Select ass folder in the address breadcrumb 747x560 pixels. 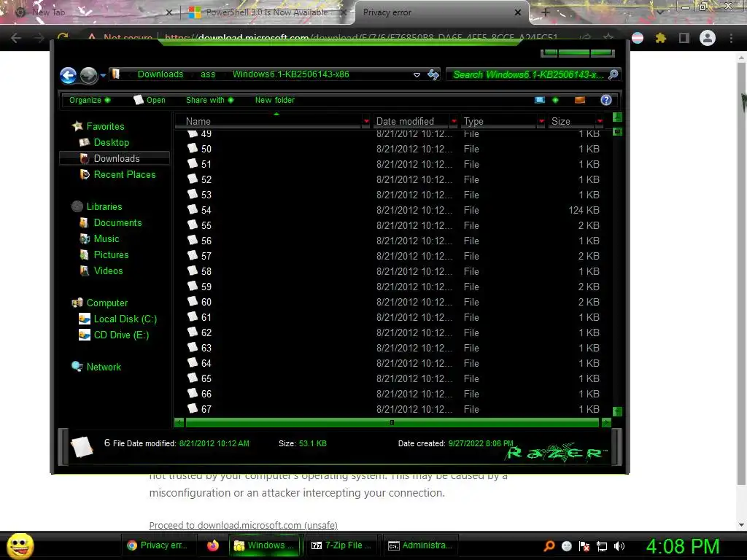[208, 74]
